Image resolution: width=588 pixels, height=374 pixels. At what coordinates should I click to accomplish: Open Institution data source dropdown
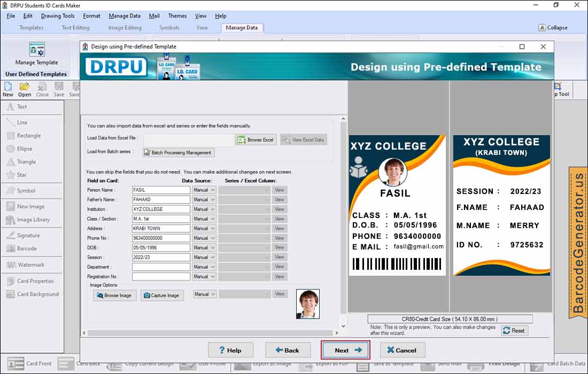pyautogui.click(x=204, y=209)
